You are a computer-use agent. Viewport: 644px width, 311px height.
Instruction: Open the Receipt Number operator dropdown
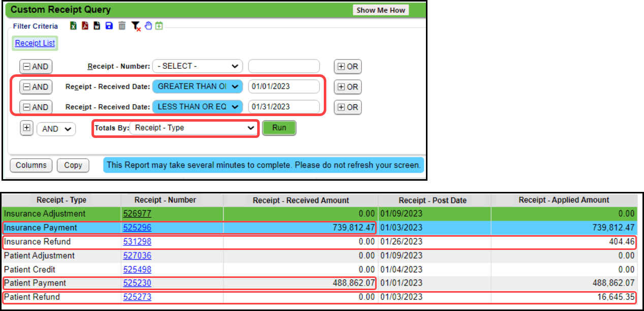click(197, 66)
